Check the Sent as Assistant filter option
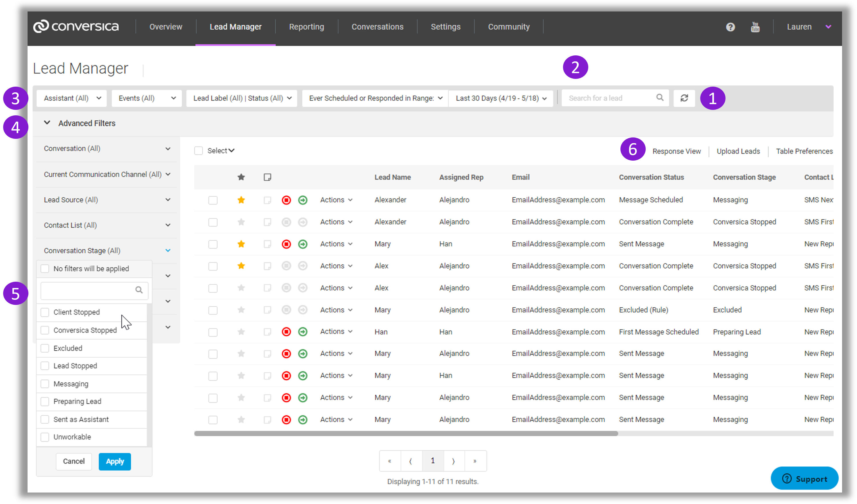The height and width of the screenshot is (504, 857). pos(45,419)
